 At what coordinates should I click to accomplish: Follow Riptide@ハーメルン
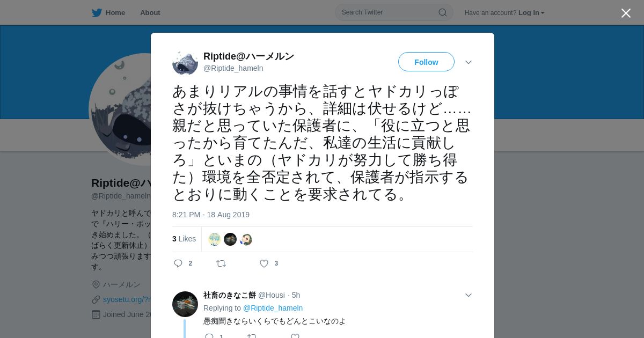point(426,62)
